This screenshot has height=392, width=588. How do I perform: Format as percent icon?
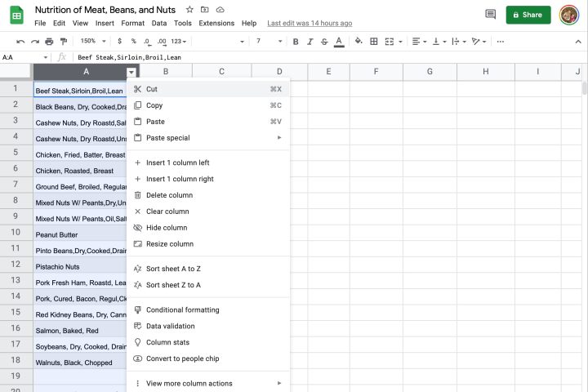coord(133,42)
